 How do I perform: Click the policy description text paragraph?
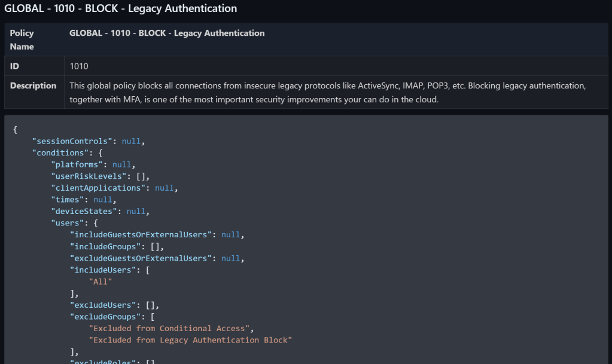(x=327, y=93)
